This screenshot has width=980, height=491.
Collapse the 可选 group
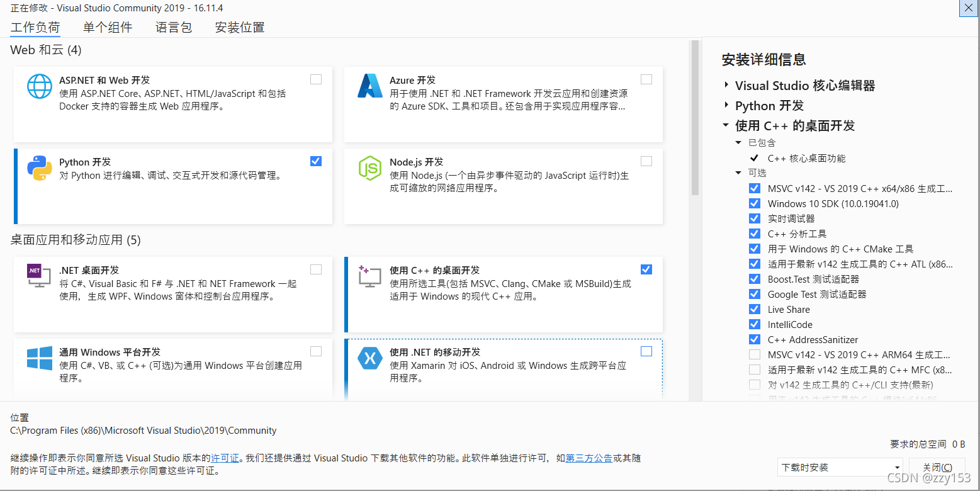pyautogui.click(x=739, y=173)
